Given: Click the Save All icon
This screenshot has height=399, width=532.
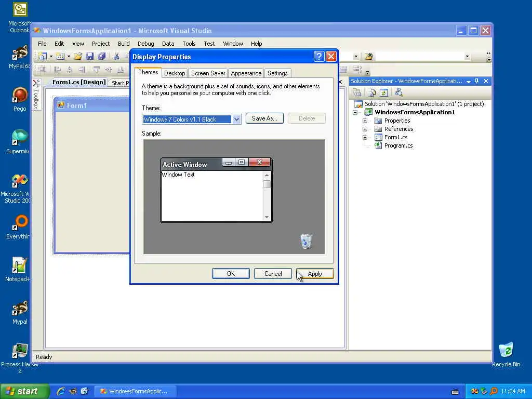Looking at the screenshot, I should 102,56.
